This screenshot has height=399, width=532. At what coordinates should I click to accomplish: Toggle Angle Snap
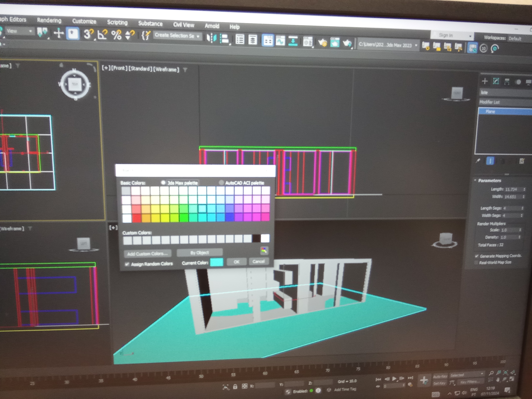pyautogui.click(x=102, y=35)
